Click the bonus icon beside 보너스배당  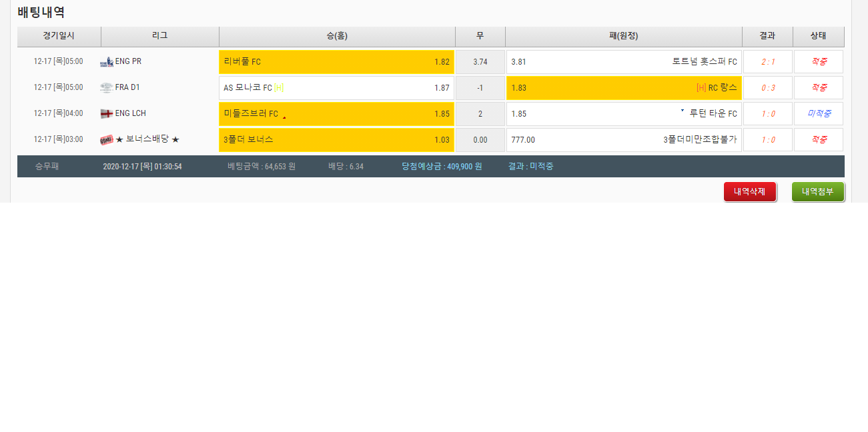click(107, 140)
